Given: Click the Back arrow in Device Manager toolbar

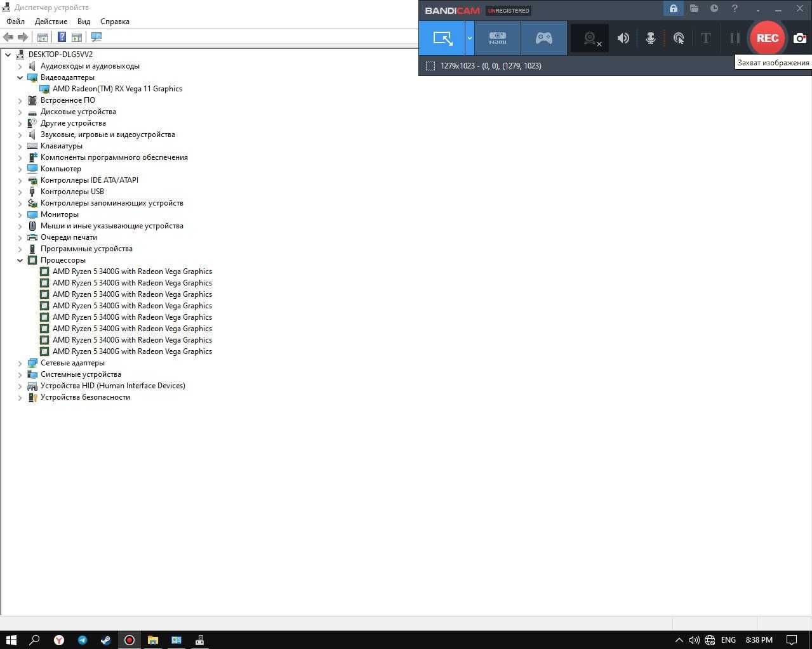Looking at the screenshot, I should tap(8, 37).
